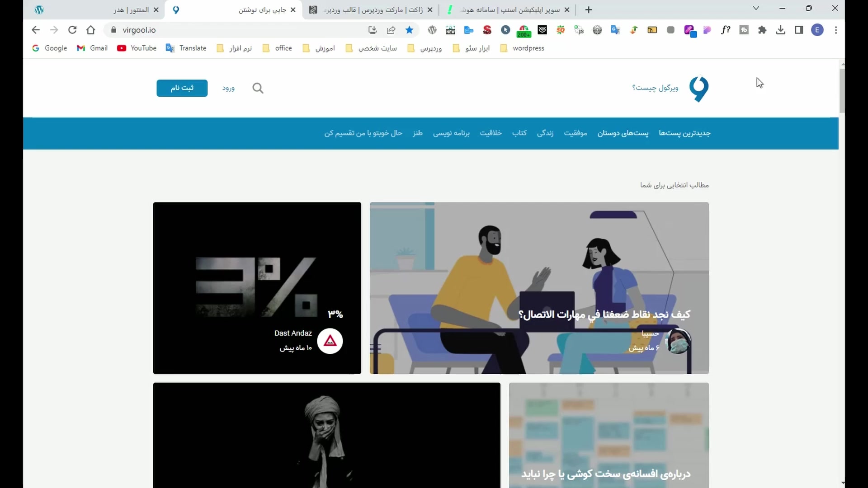Toggle the Chrome side panel icon

click(x=799, y=30)
